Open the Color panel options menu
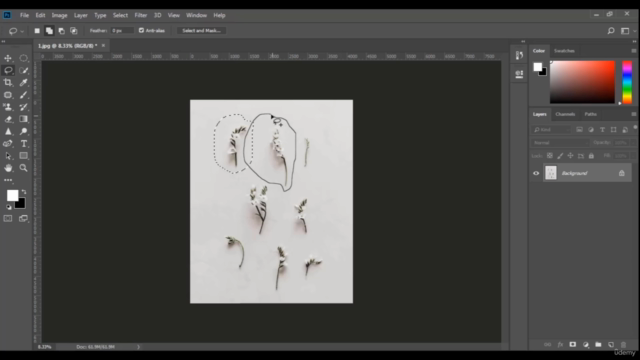 point(633,51)
